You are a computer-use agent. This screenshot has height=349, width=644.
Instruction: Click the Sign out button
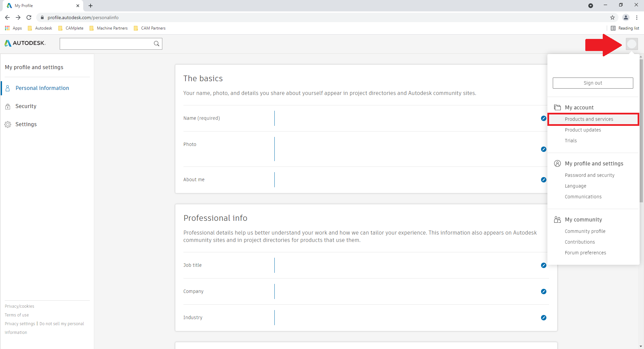pos(593,83)
